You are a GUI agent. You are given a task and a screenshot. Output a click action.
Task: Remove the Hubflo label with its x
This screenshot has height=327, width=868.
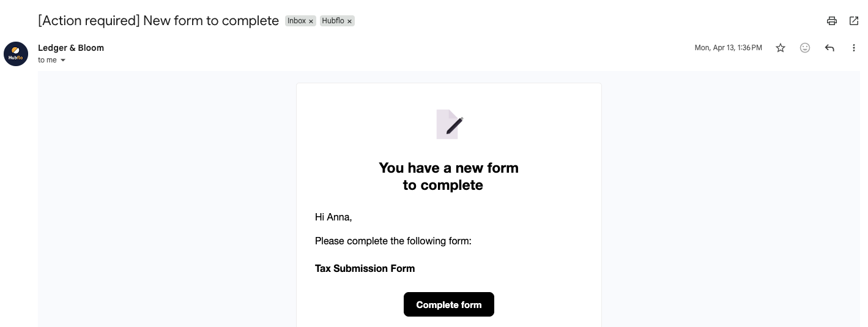(349, 21)
